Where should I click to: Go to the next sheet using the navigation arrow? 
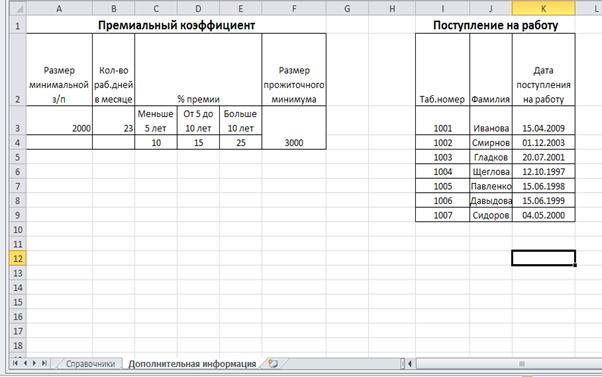(34, 363)
